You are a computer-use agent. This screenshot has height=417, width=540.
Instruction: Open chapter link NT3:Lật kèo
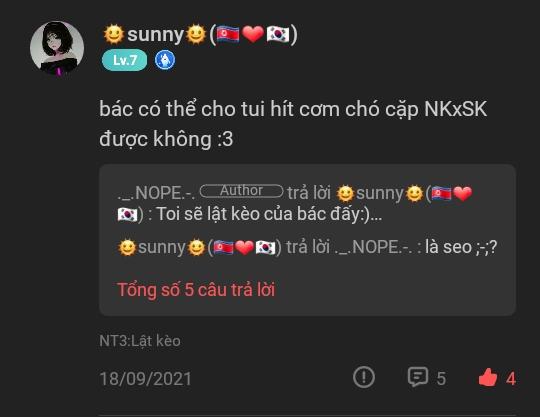[140, 341]
